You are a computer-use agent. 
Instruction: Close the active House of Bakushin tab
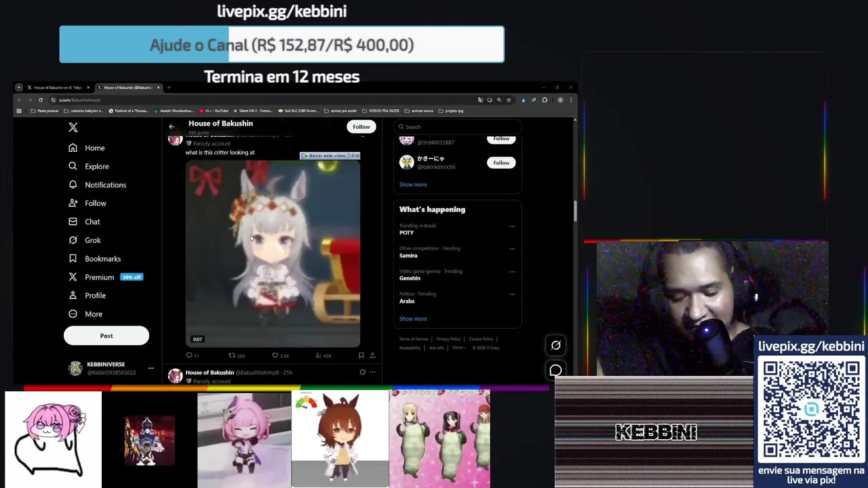(x=159, y=87)
